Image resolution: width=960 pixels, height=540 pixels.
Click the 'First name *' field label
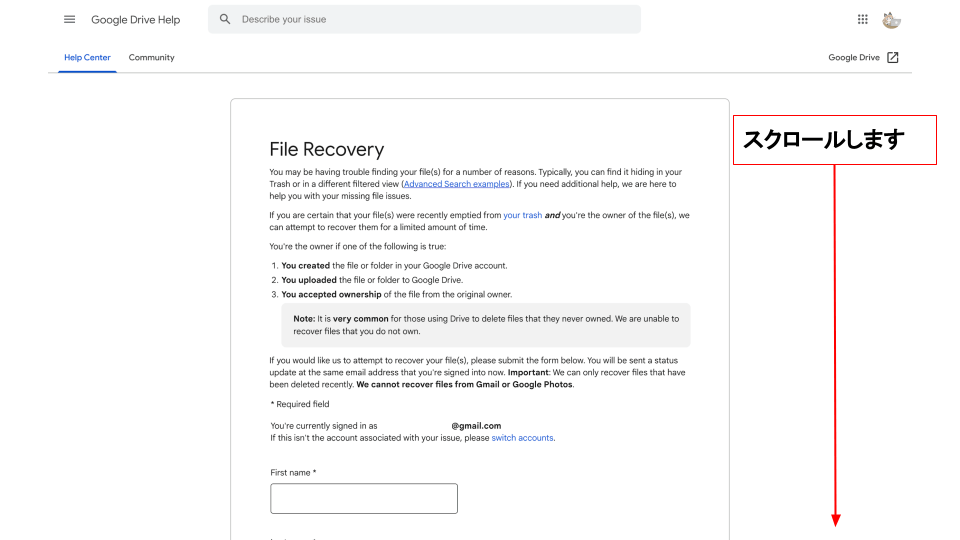[x=293, y=472]
